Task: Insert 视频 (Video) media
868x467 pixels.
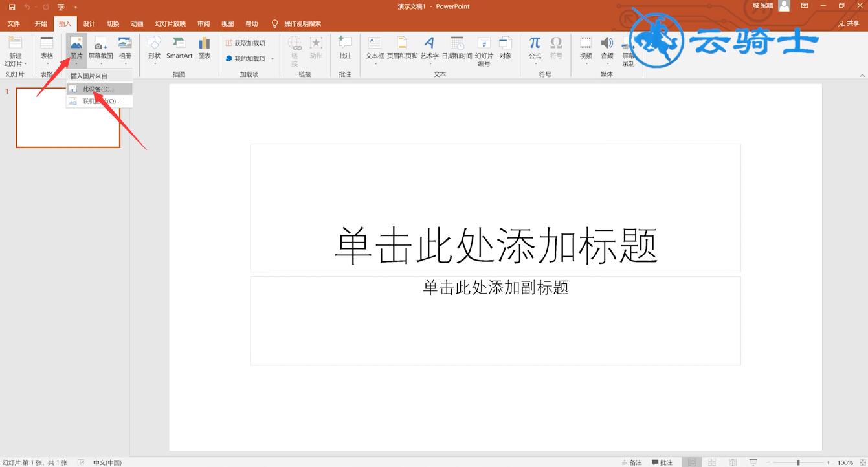Action: (586, 51)
